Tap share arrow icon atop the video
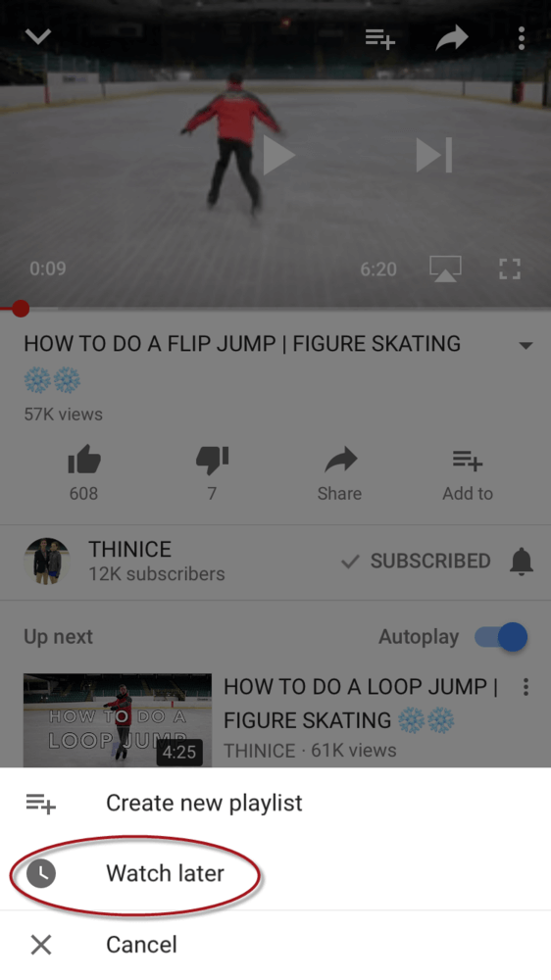This screenshot has width=551, height=980. [x=452, y=38]
